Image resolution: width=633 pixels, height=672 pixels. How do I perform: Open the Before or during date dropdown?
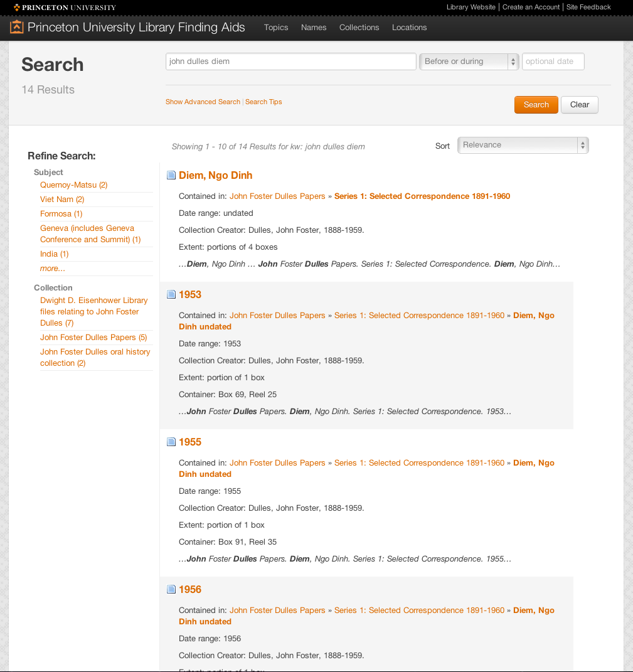tap(469, 61)
